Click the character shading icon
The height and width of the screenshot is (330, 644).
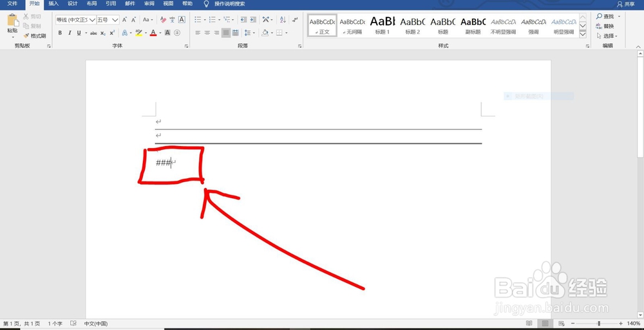(x=167, y=33)
